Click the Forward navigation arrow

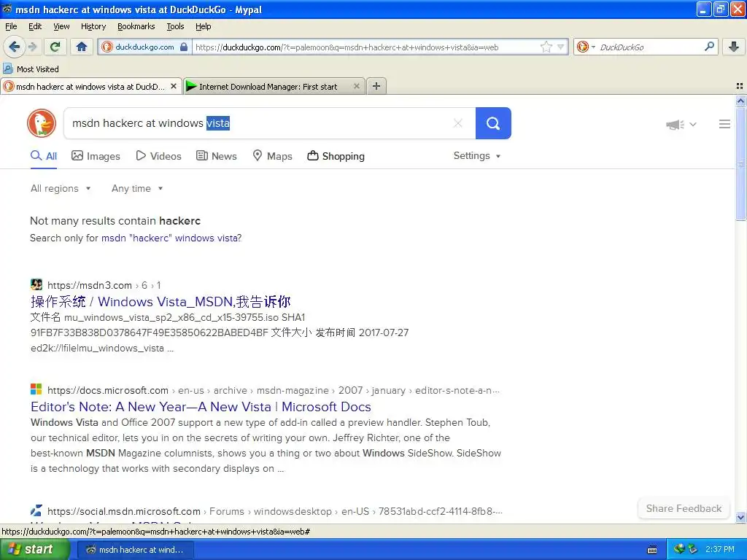pos(32,47)
